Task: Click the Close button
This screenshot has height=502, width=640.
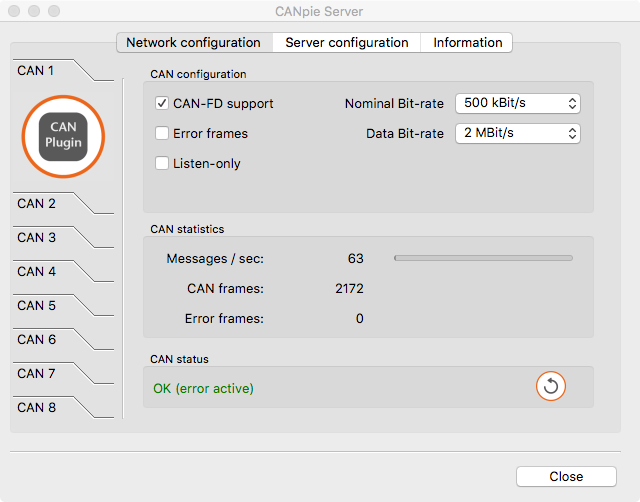Action: pos(566,476)
